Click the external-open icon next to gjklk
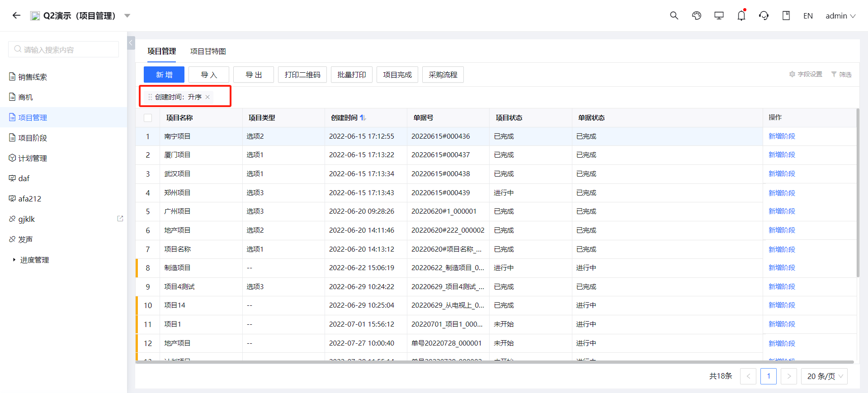 click(x=120, y=219)
